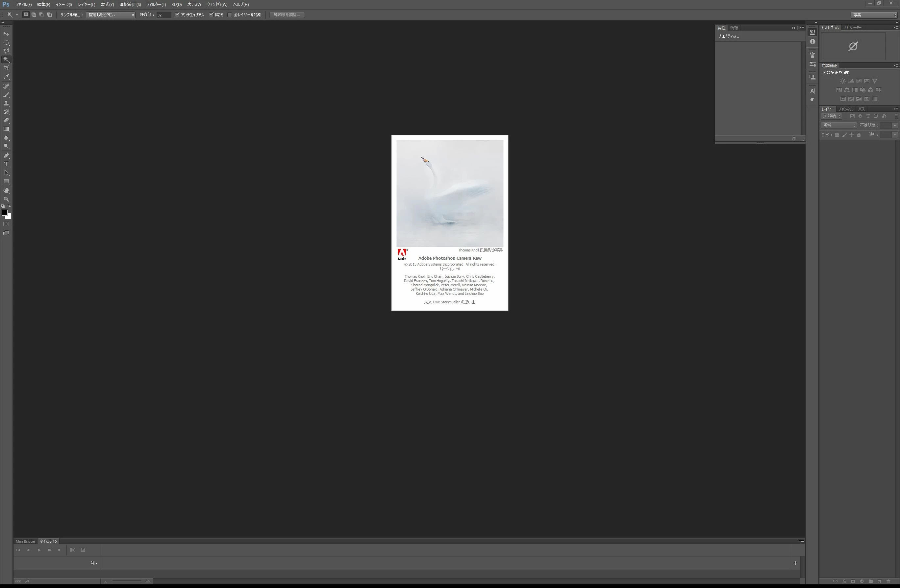Toggle the 隣接 checkbox
Viewport: 900px width, 588px height.
click(x=212, y=15)
